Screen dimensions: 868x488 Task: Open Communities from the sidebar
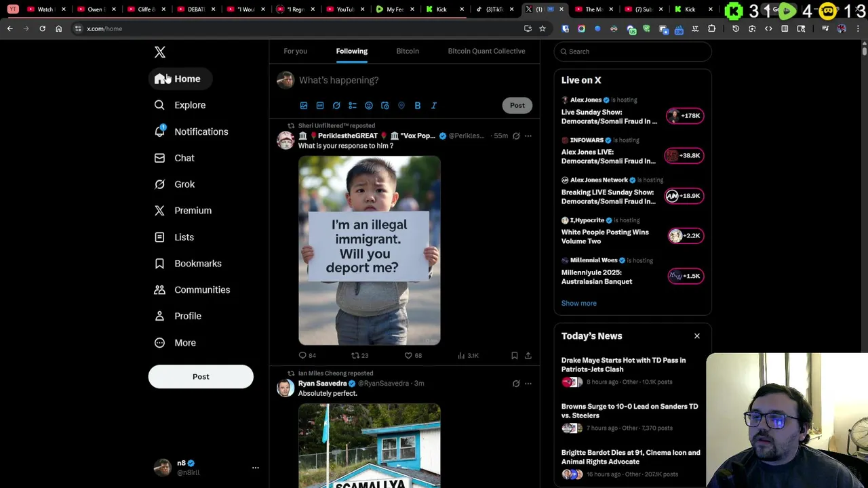[x=193, y=290]
